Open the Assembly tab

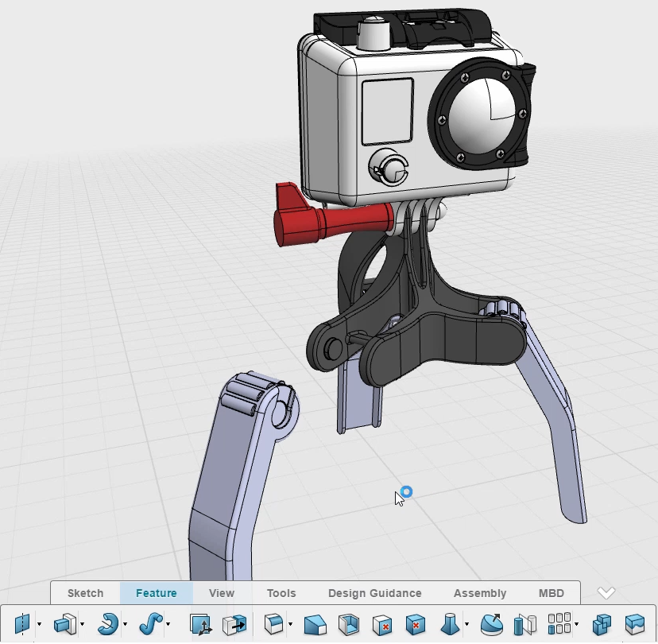point(480,593)
